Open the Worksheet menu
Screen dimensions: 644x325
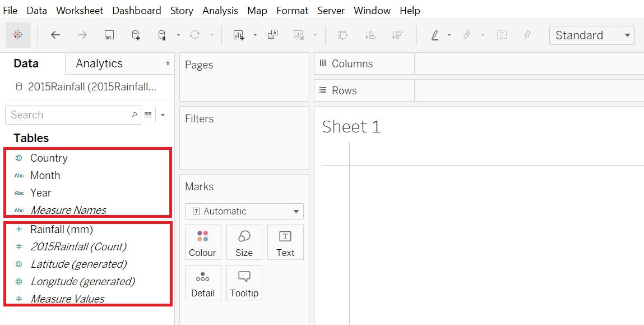click(80, 10)
